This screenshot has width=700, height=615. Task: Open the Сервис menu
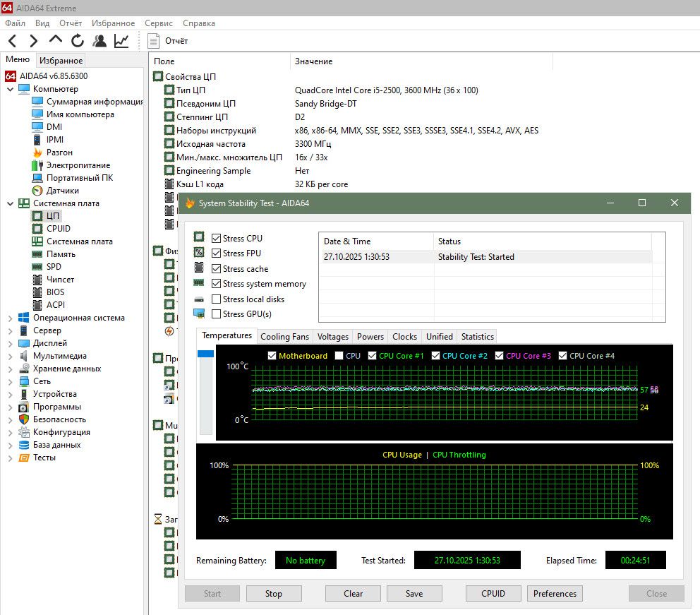159,23
